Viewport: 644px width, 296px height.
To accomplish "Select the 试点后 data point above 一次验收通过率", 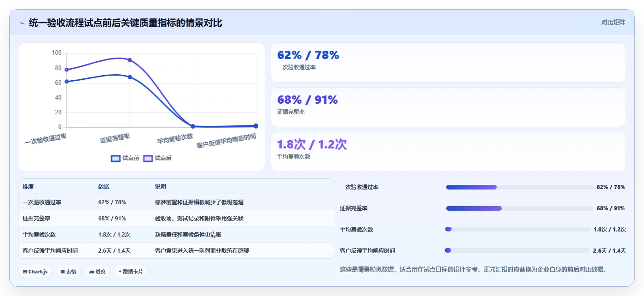I will pos(67,70).
